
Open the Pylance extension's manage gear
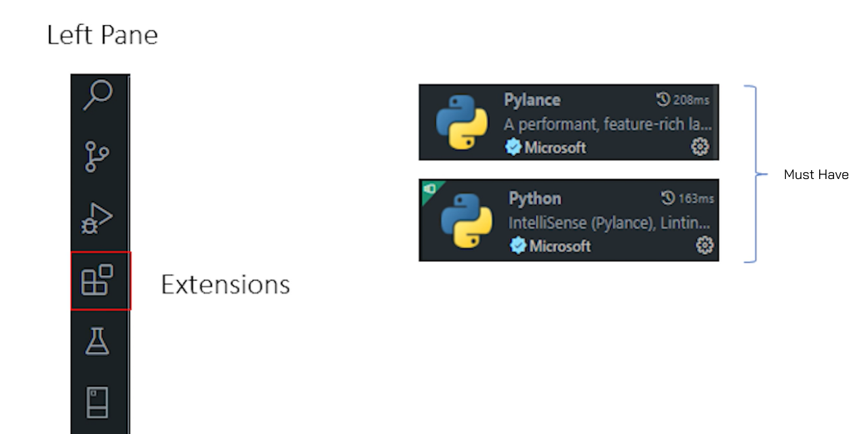click(700, 146)
